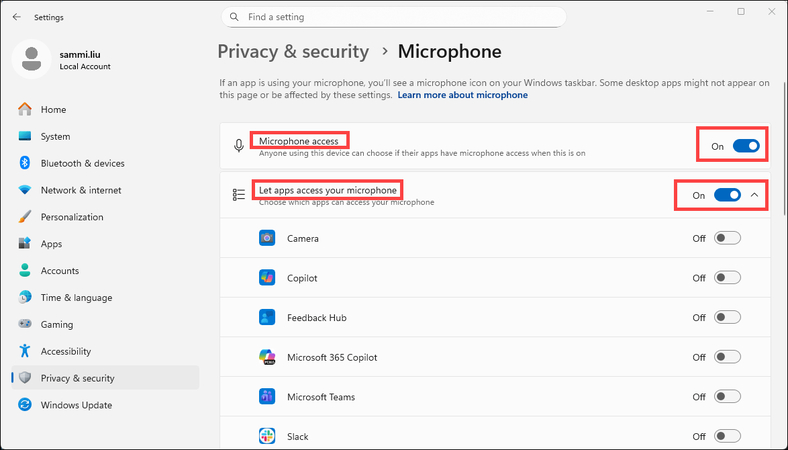
Task: Click the sammi.liu account name
Action: (80, 55)
